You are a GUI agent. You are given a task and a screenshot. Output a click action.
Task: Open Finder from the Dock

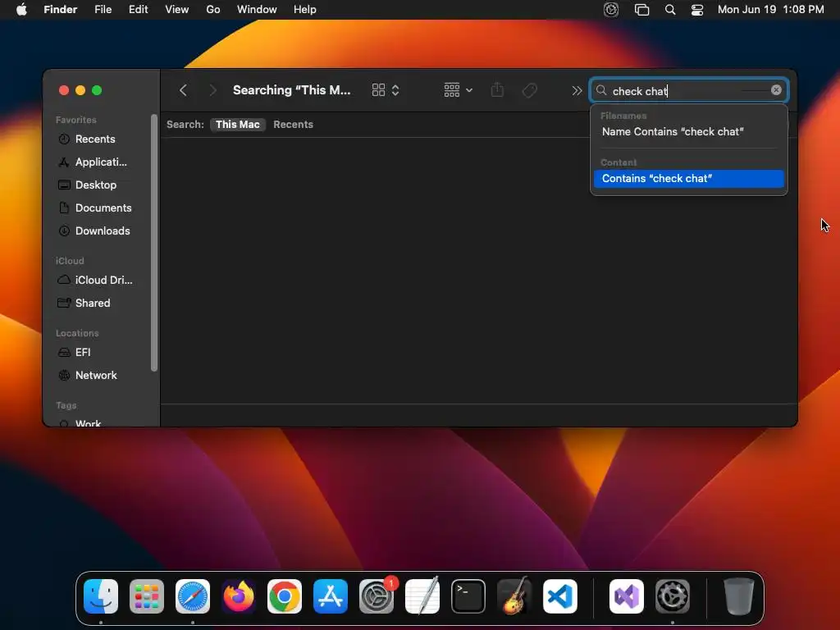pyautogui.click(x=101, y=596)
